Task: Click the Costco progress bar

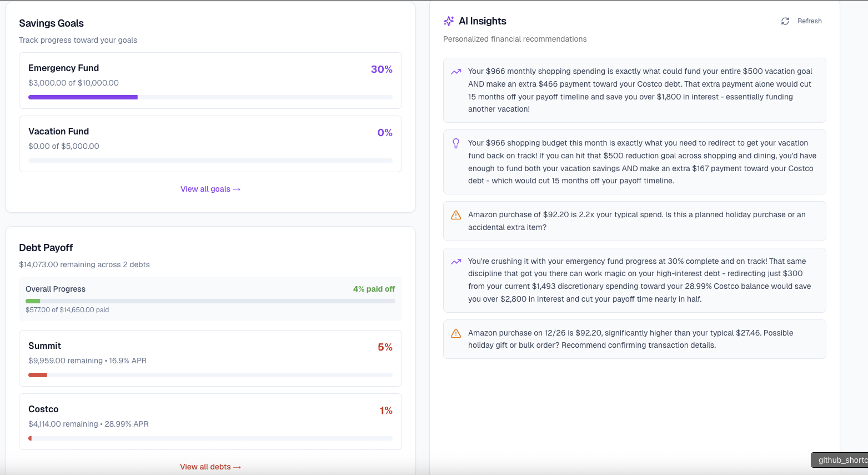Action: 210,438
